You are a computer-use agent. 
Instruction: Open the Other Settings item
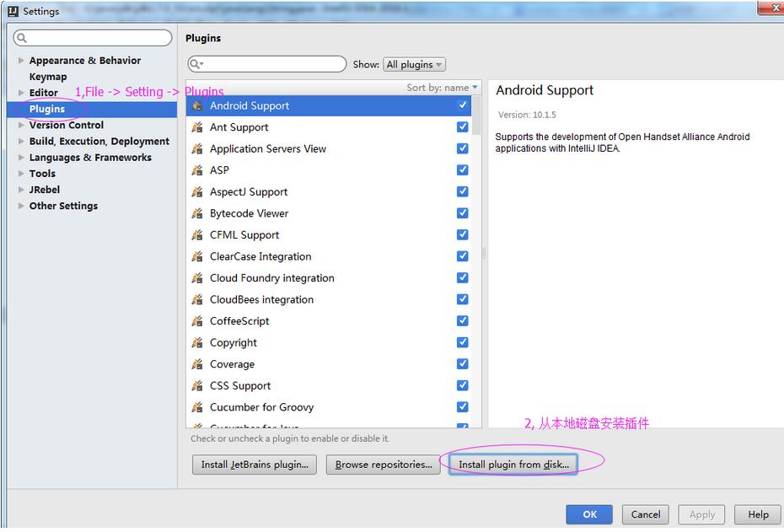tap(63, 206)
